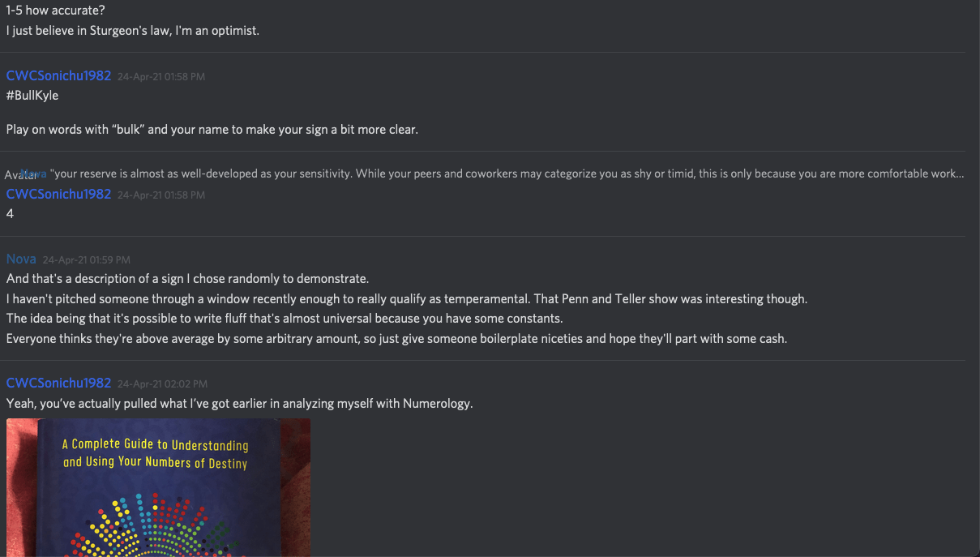Click the broken Avatar image in reply preview
The width and height of the screenshot is (980, 557).
[16, 174]
